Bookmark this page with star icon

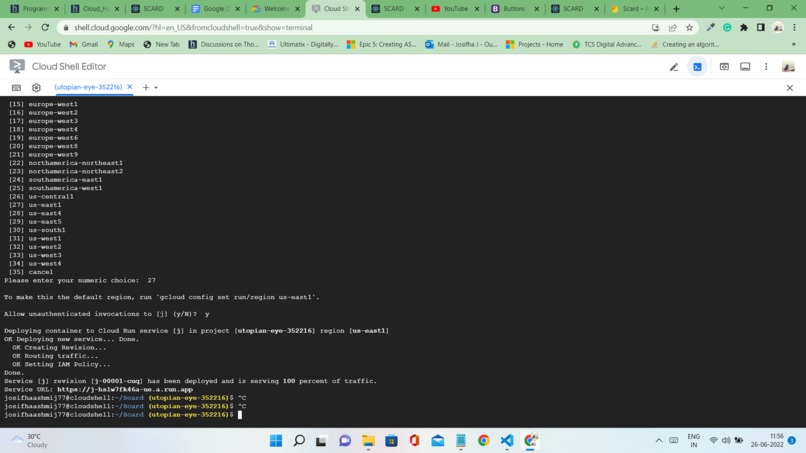point(689,28)
